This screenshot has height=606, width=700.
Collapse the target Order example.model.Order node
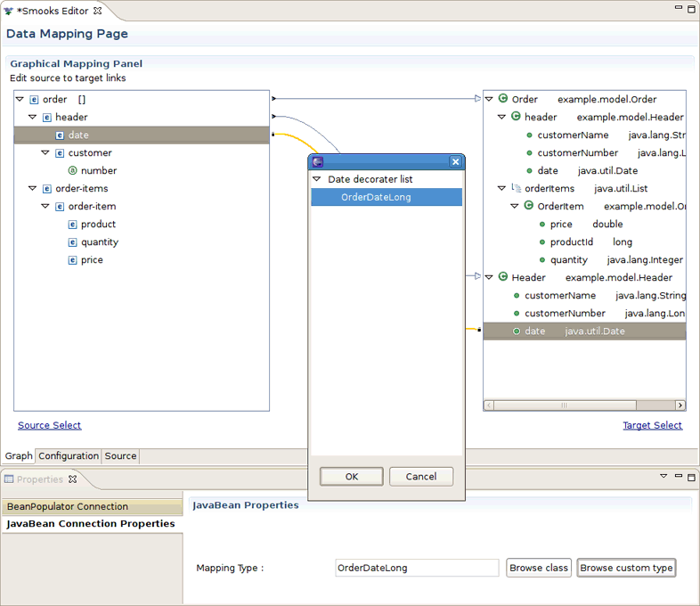[x=489, y=99]
